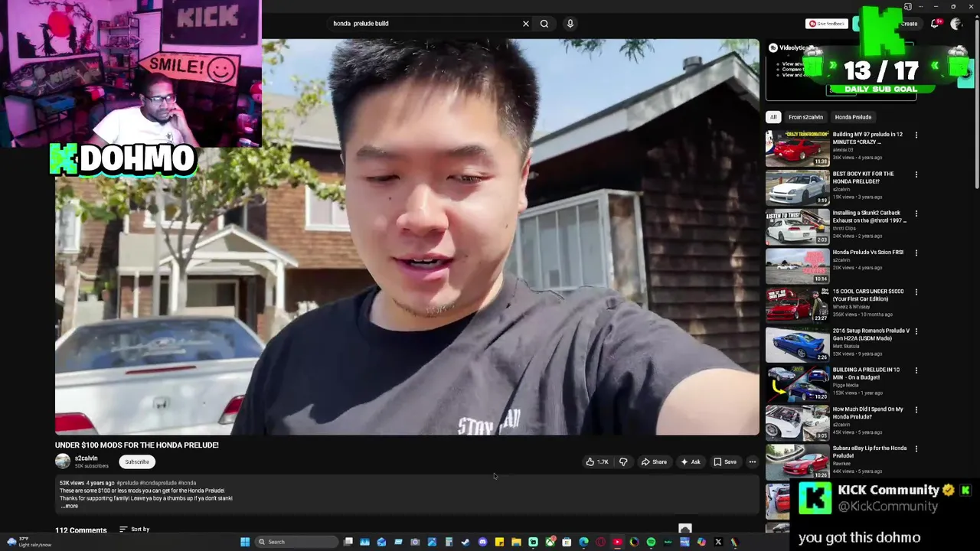Select Honda Prelude filter chip
This screenshot has width=980, height=551.
[x=853, y=117]
